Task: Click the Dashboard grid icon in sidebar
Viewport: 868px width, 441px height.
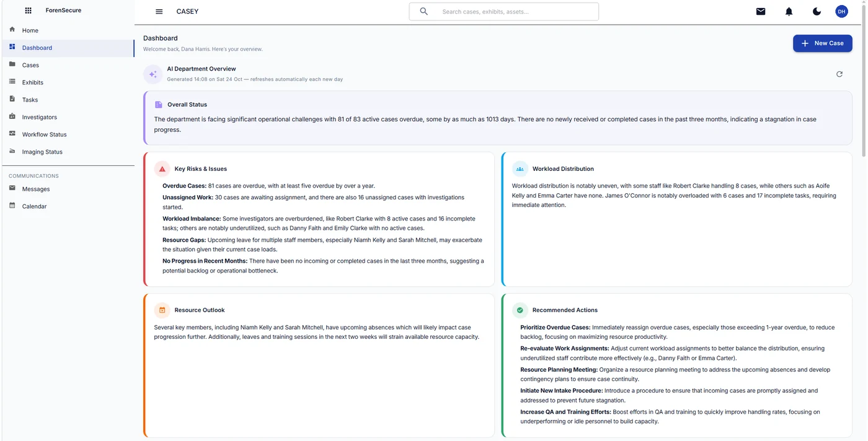Action: [12, 47]
